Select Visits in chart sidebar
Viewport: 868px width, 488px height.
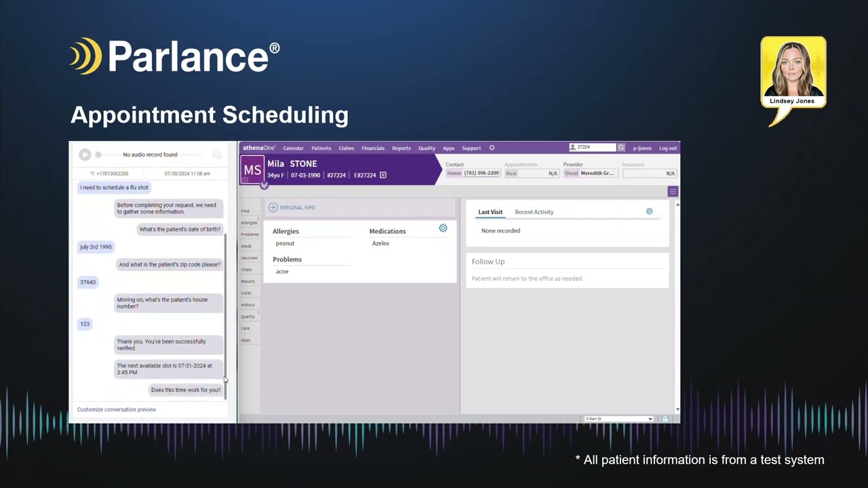pos(246,293)
